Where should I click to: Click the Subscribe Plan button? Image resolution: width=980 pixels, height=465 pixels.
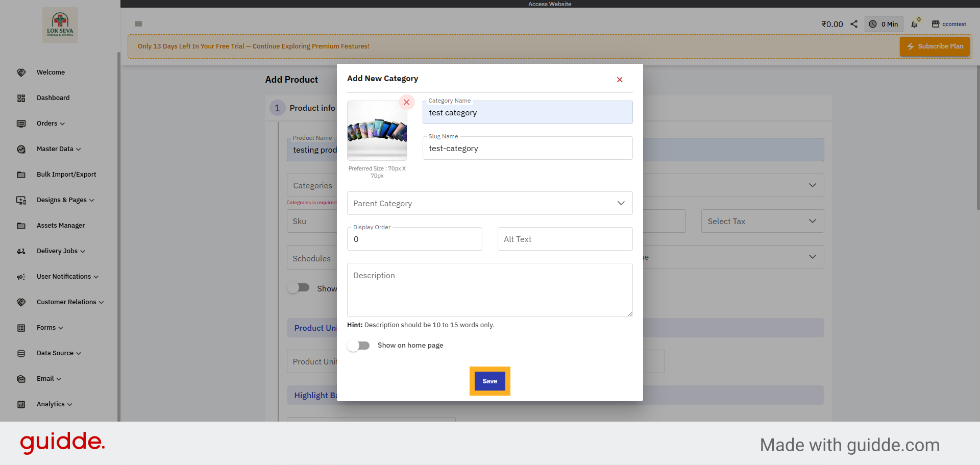(935, 46)
